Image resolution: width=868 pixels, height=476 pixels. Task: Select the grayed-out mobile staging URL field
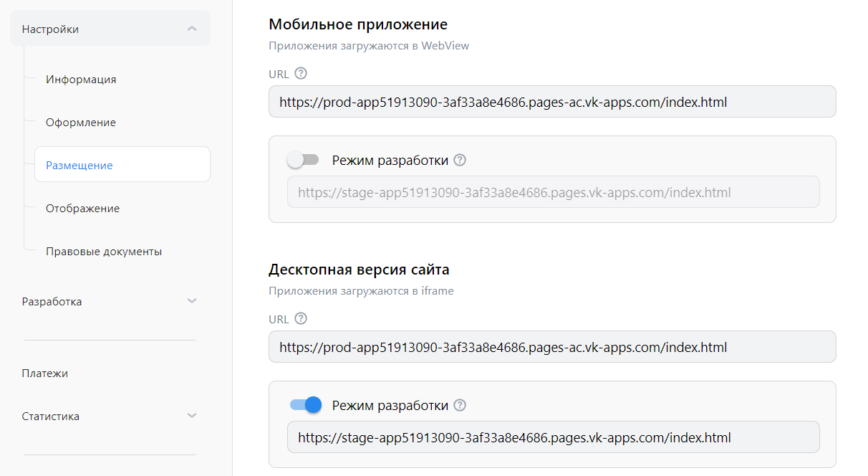[x=553, y=191]
